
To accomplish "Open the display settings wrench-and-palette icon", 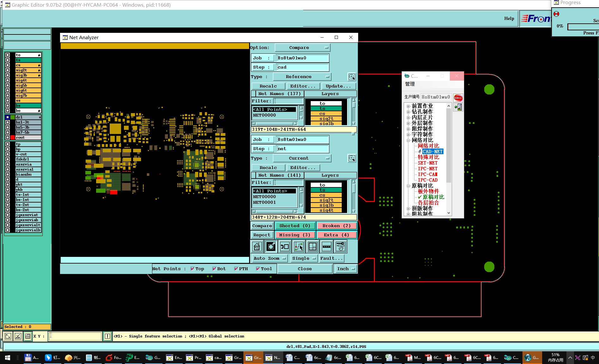I will (340, 246).
